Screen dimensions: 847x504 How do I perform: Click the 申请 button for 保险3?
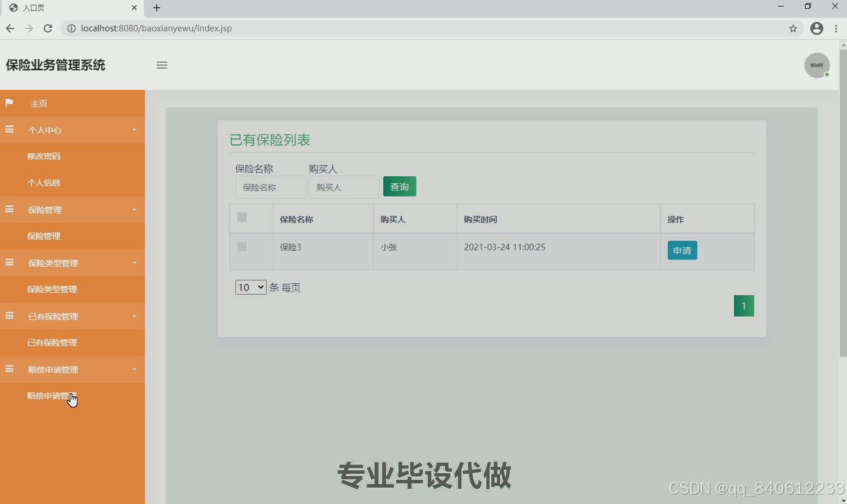(682, 250)
